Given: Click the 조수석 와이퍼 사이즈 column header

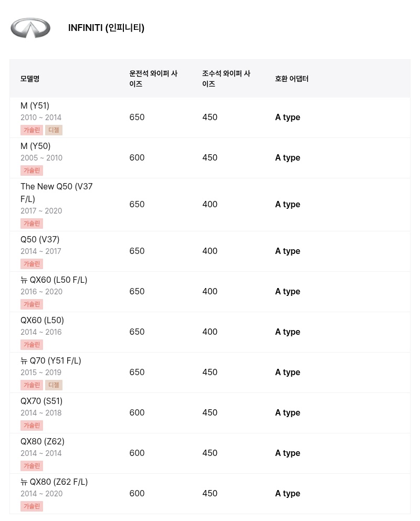Looking at the screenshot, I should 226,79.
